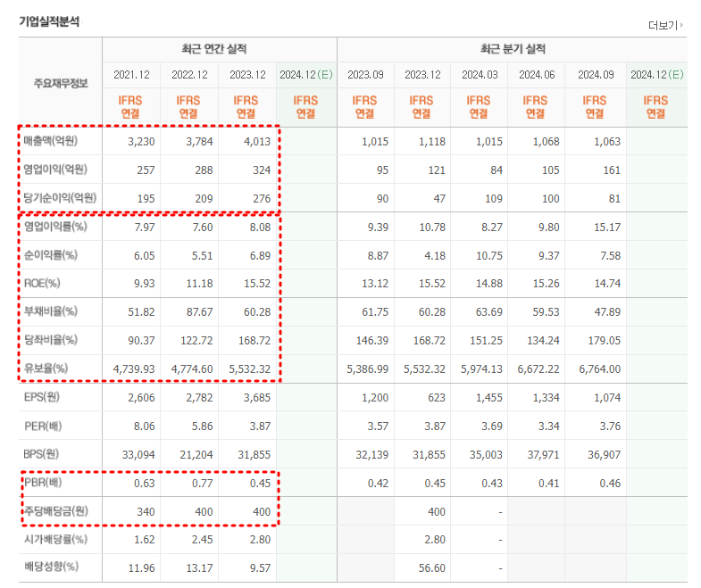Click the 1,118 quarterly sales value
The image size is (701, 588).
[432, 142]
